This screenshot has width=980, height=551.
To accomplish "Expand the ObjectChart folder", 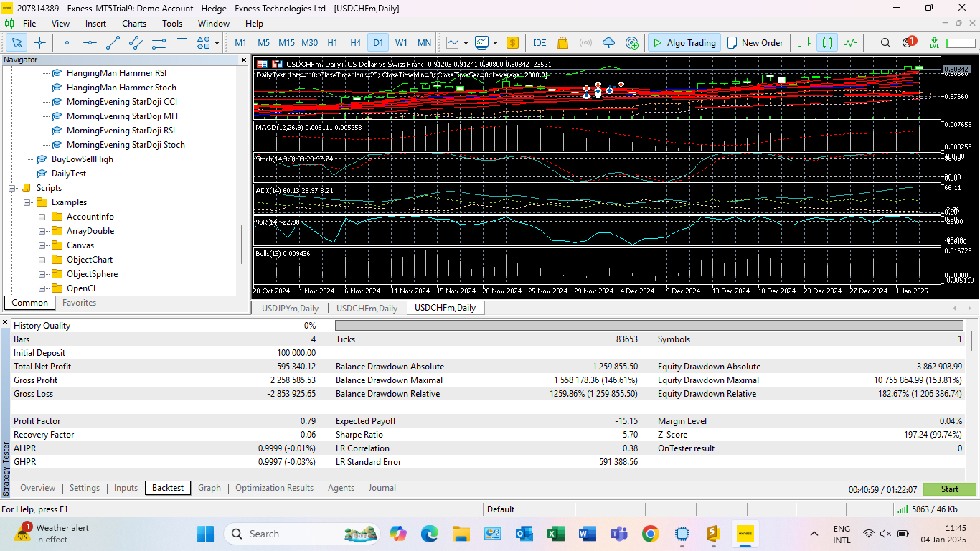I will (x=42, y=260).
